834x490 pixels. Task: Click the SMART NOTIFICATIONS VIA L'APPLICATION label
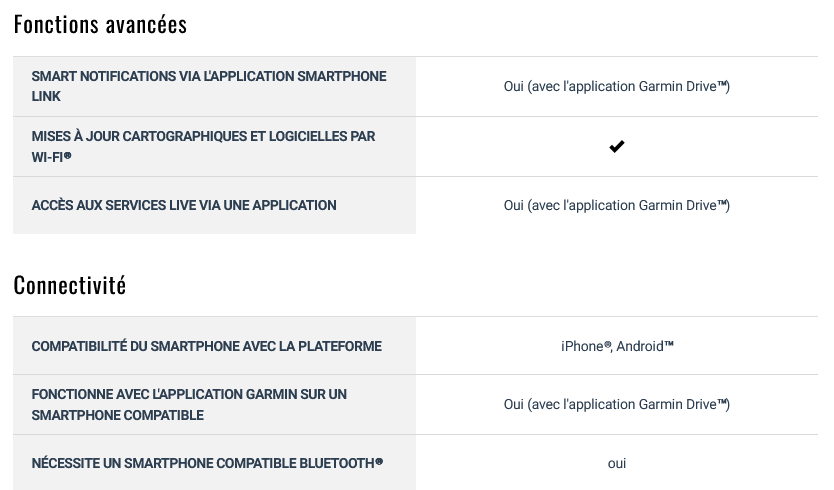[x=209, y=86]
